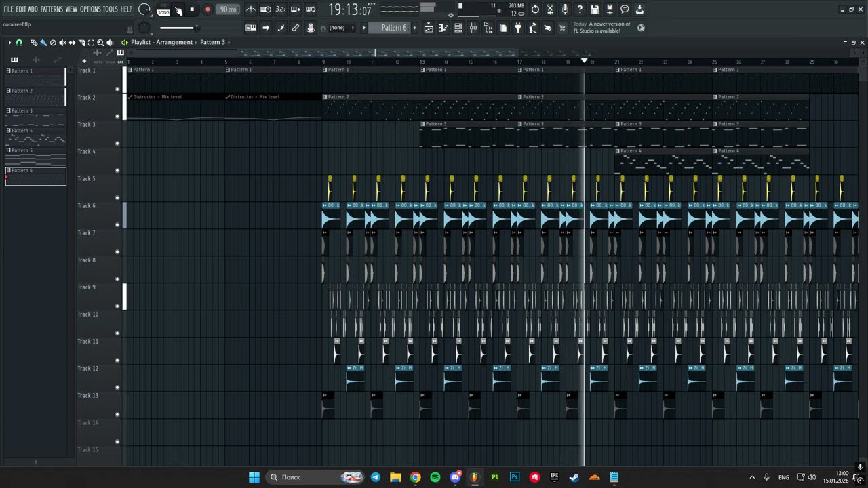This screenshot has width=868, height=488.
Task: Select the Slice tool in playlist toolbar
Action: 81,43
